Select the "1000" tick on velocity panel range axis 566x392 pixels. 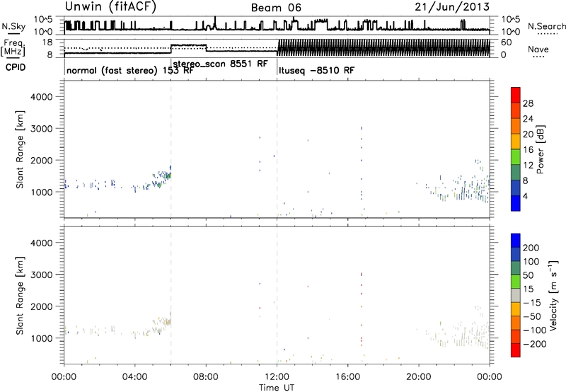42,338
